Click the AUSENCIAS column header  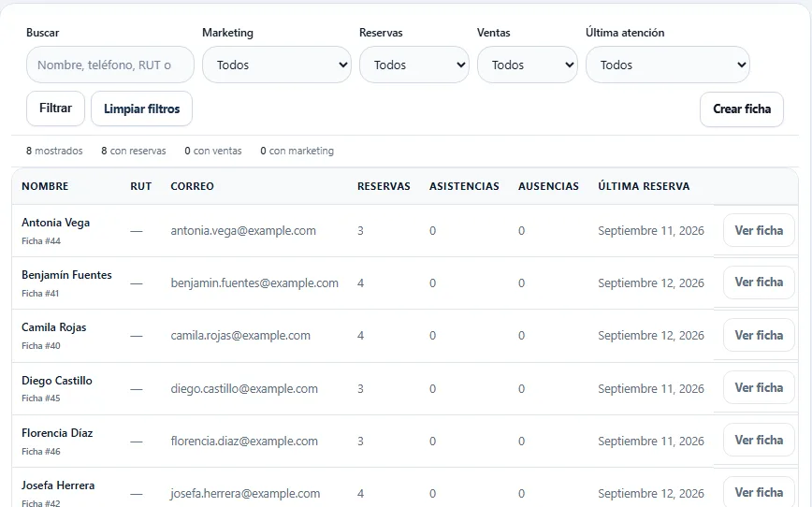click(x=548, y=186)
